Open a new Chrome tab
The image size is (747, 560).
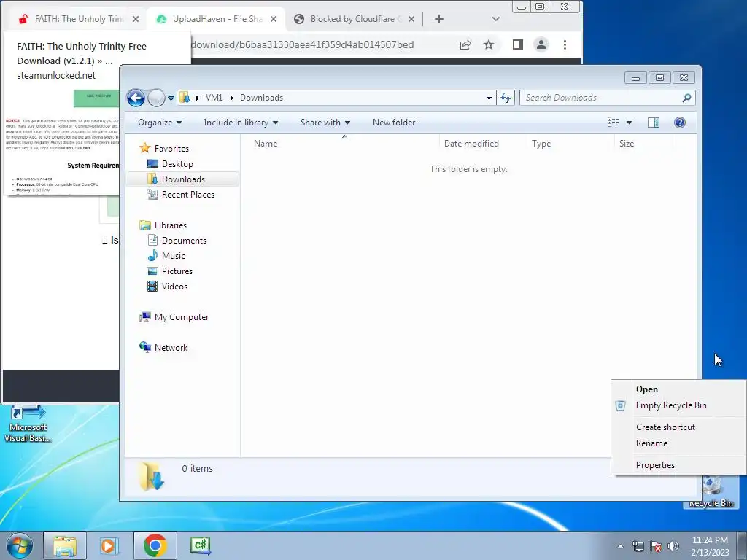point(439,19)
